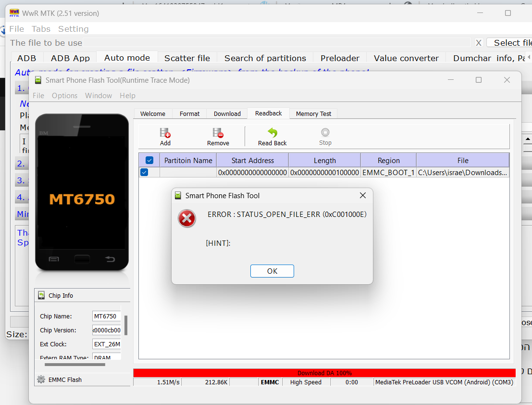The height and width of the screenshot is (405, 532).
Task: Open the File menu in WwR MTK
Action: coord(17,29)
